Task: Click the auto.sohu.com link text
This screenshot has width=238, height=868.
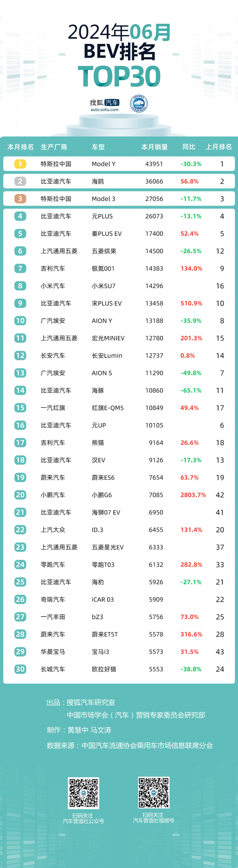Action: click(104, 109)
